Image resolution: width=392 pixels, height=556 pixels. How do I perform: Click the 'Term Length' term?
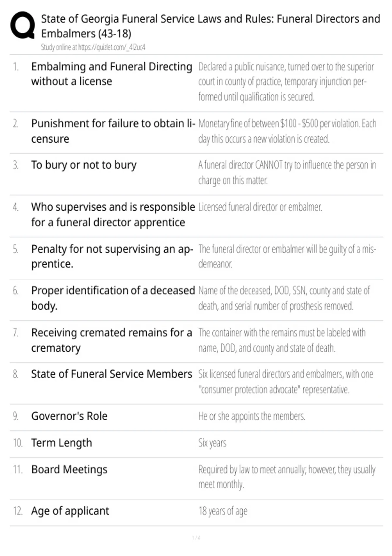tap(61, 443)
